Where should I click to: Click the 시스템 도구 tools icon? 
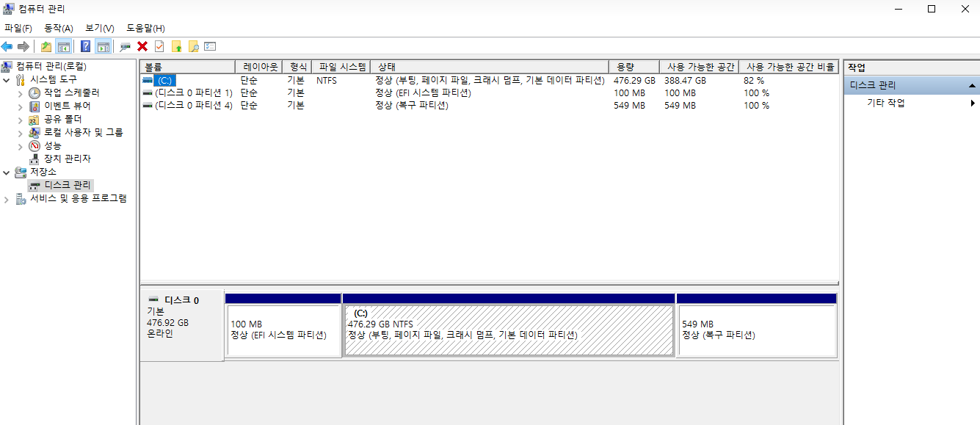click(21, 79)
